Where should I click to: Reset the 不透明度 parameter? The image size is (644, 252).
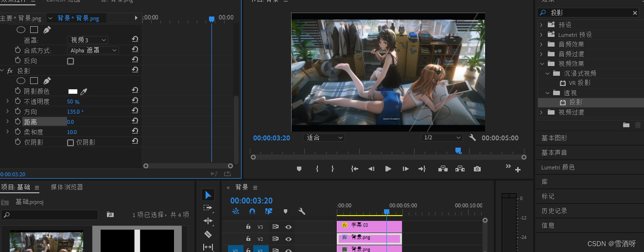(x=135, y=101)
